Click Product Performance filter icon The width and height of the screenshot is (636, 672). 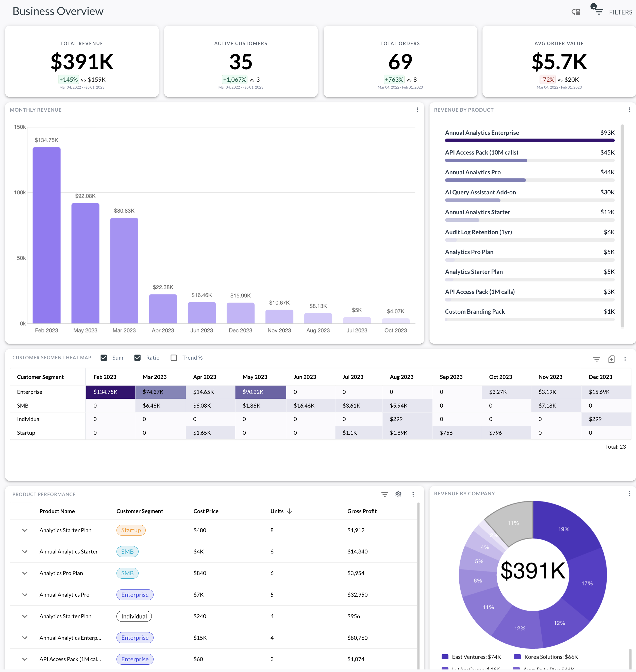click(x=384, y=494)
